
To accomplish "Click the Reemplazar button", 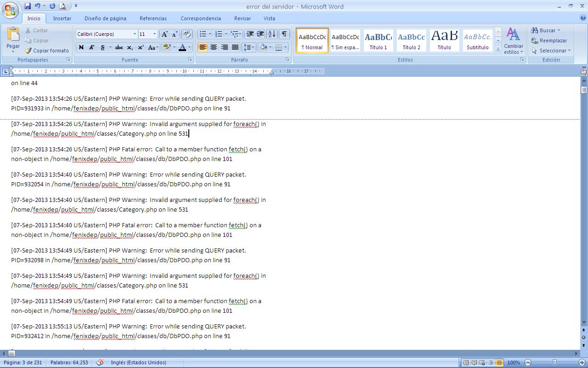I will (549, 40).
